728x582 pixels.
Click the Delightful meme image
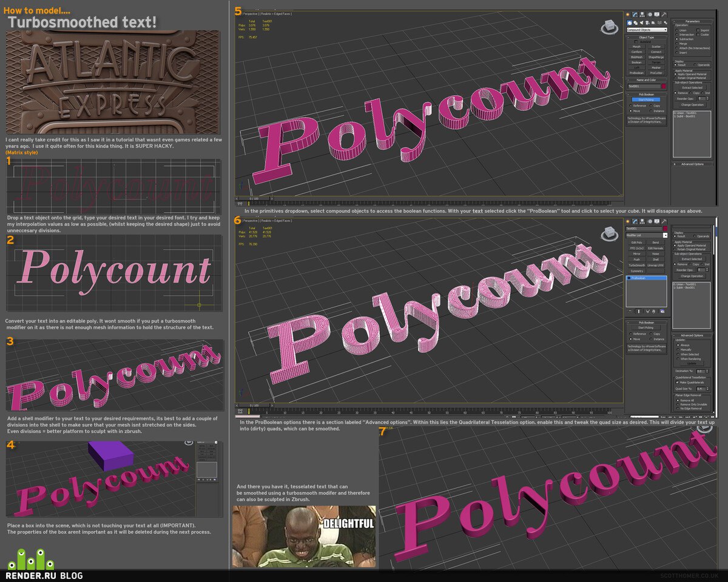(x=304, y=537)
